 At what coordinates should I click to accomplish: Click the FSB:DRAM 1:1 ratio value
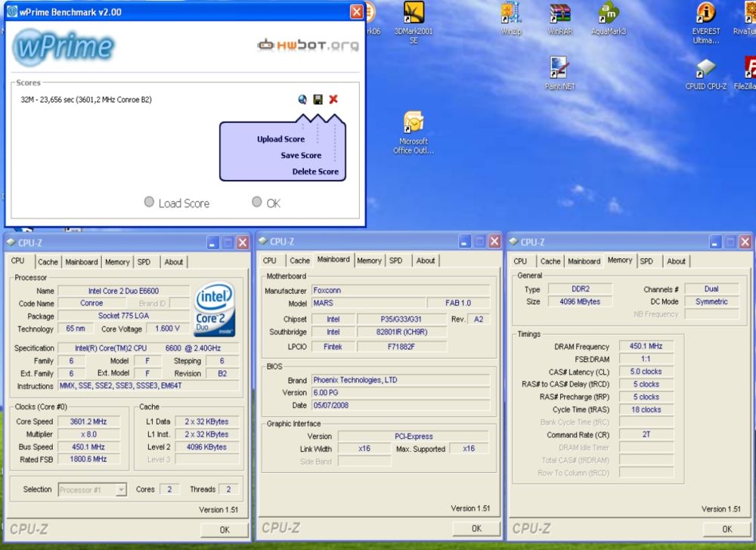(646, 359)
